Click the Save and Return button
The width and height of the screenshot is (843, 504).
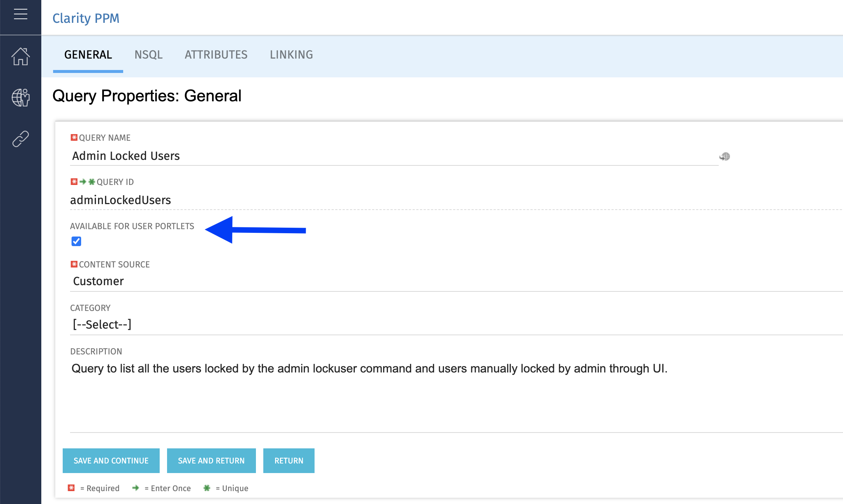[x=211, y=461]
